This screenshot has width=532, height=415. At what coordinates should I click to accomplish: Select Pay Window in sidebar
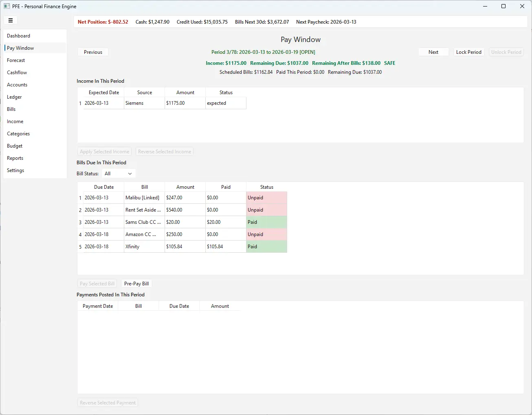tap(35, 48)
